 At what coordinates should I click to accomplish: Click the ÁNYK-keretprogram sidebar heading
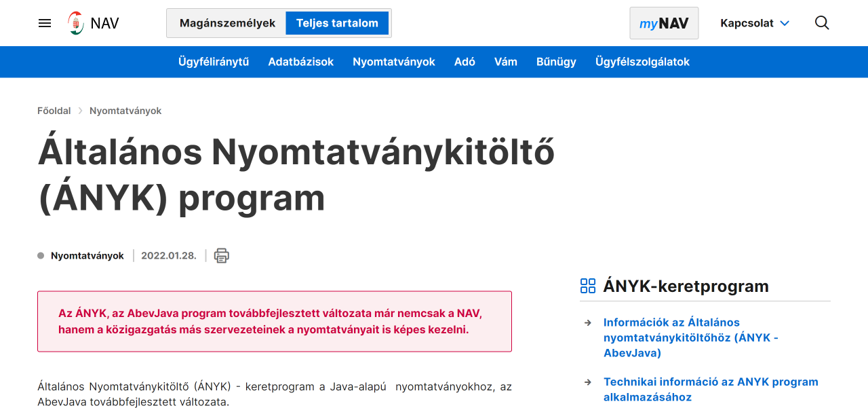pos(686,286)
